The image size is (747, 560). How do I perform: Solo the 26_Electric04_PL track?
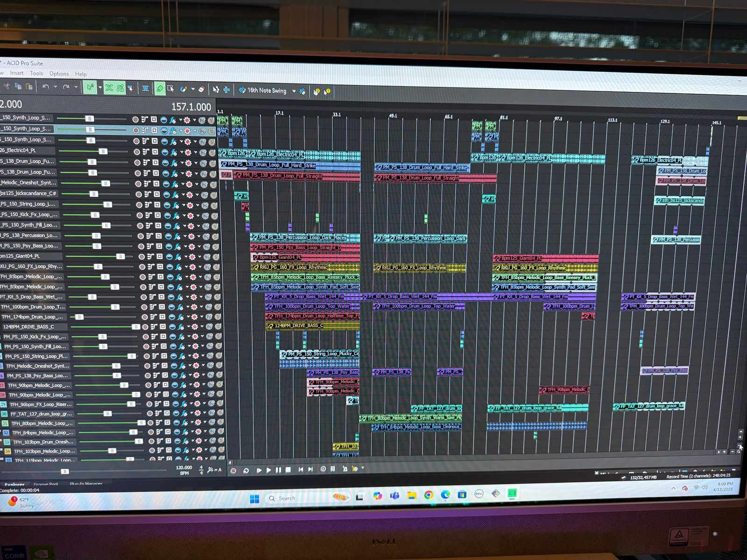pyautogui.click(x=211, y=153)
